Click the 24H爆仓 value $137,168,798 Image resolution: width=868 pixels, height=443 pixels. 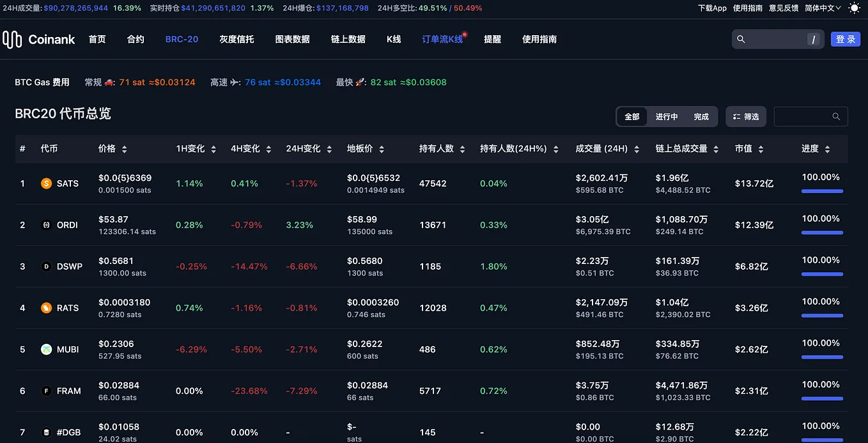(x=343, y=8)
